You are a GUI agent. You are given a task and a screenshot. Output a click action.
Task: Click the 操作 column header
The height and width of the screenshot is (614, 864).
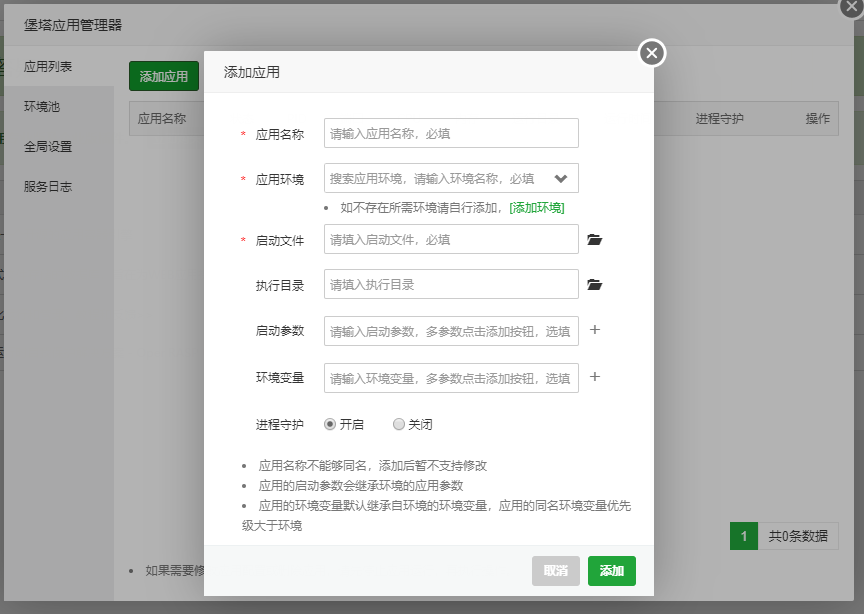(818, 119)
